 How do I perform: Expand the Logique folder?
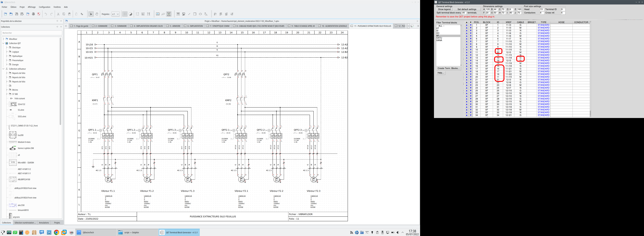click(x=7, y=52)
